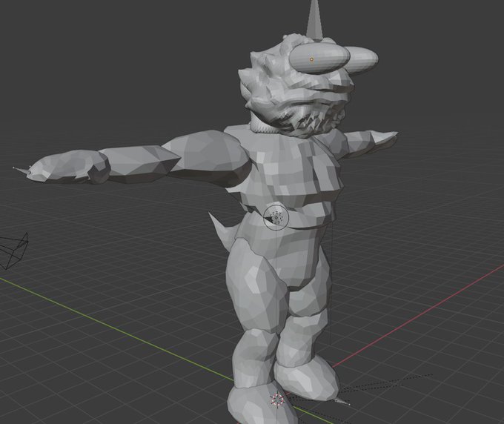Image resolution: width=504 pixels, height=424 pixels.
Task: Select the point light circle at the waist
Action: (x=276, y=217)
